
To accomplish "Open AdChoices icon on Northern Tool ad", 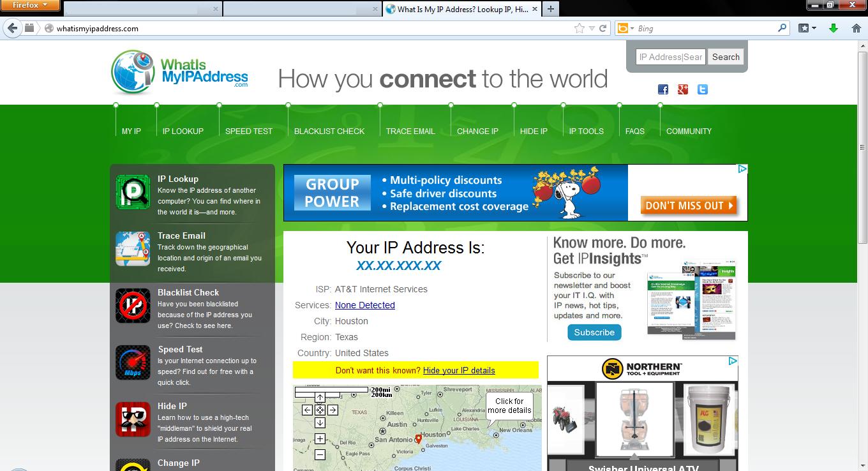I will [x=733, y=361].
